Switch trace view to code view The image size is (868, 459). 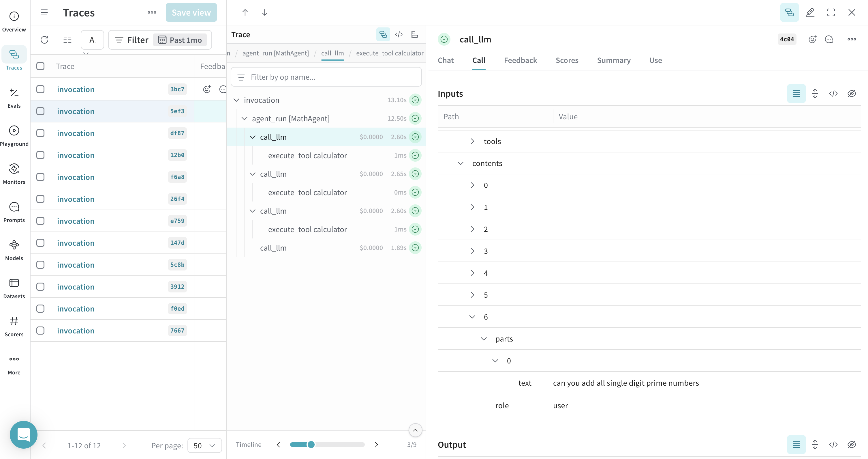(399, 34)
